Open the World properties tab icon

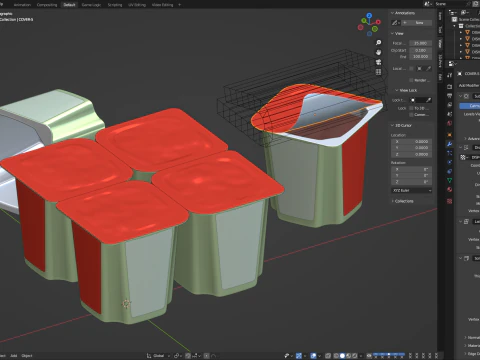pyautogui.click(x=450, y=123)
